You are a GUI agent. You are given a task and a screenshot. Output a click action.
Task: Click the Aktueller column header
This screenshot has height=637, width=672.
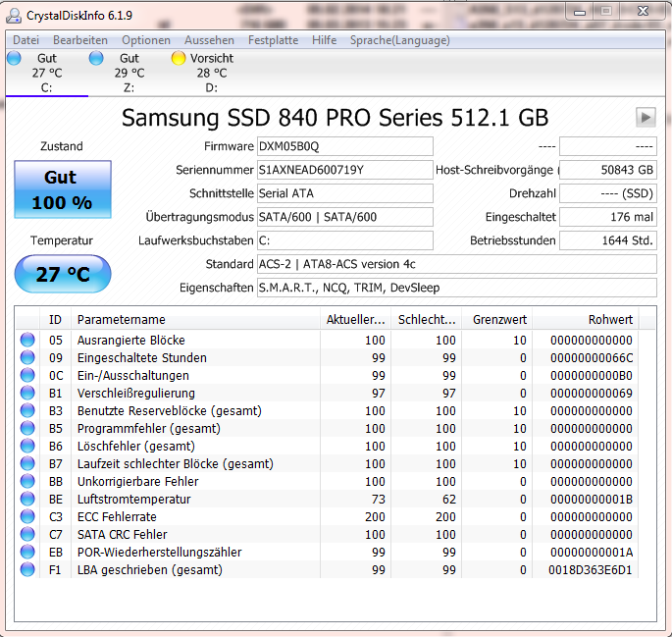coord(355,319)
